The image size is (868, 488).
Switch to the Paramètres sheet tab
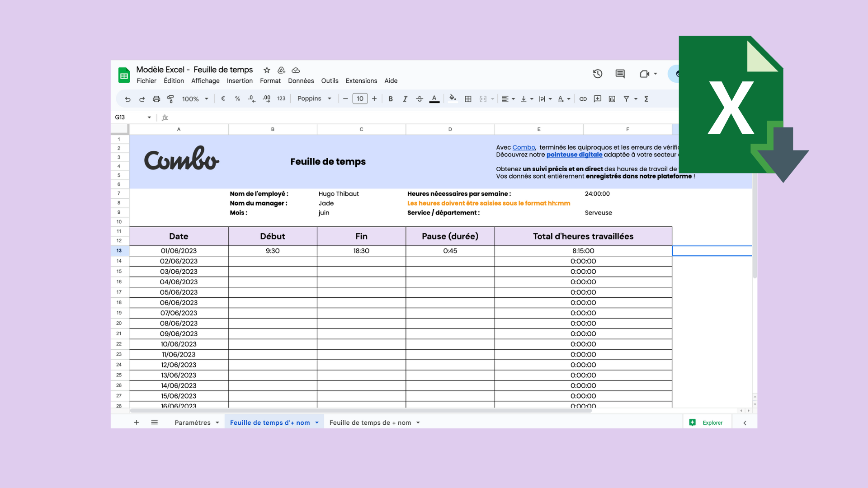click(x=193, y=422)
